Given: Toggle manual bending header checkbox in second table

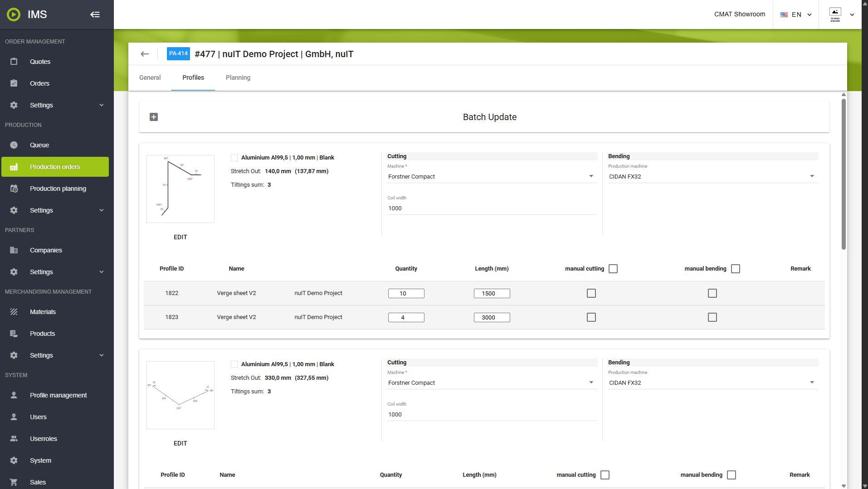Looking at the screenshot, I should 731,475.
